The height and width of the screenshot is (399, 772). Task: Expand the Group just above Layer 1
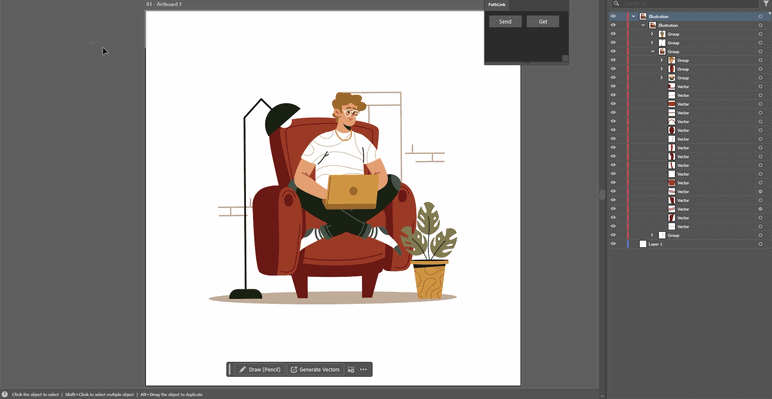652,235
